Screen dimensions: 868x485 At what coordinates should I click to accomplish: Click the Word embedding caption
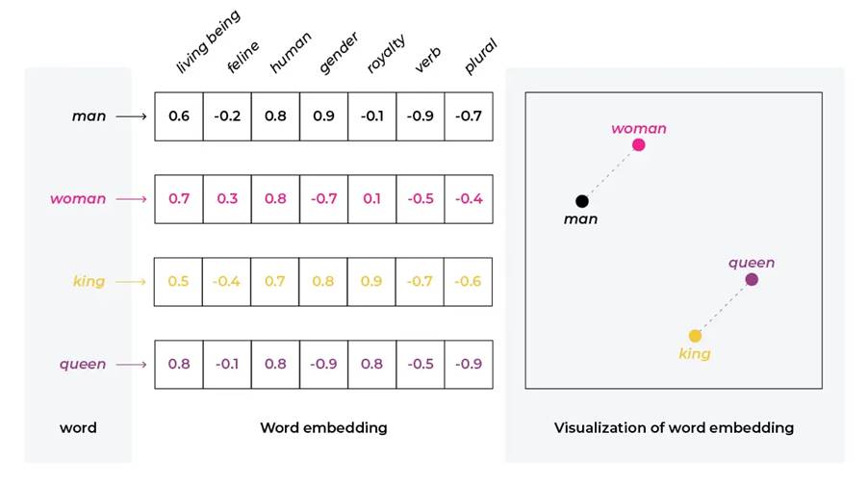pyautogui.click(x=324, y=427)
